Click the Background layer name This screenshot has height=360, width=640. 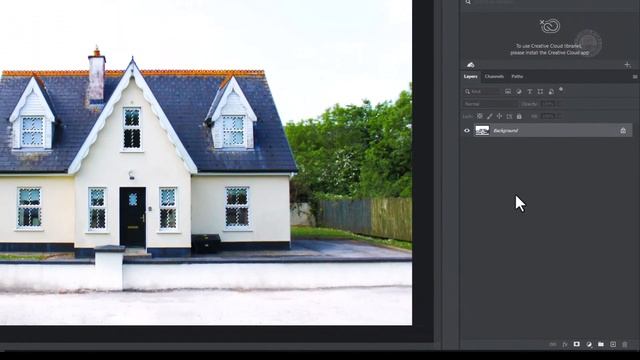click(x=505, y=131)
